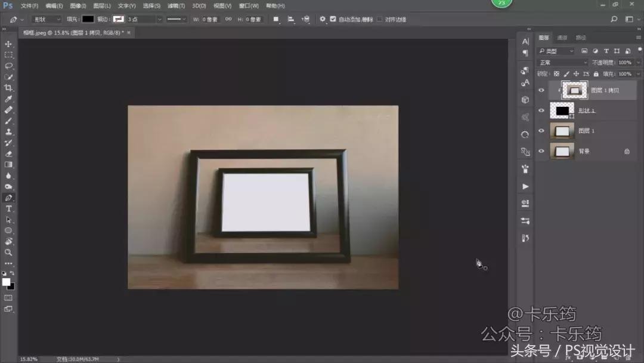Toggle visibility of 背景 layer

(x=541, y=152)
